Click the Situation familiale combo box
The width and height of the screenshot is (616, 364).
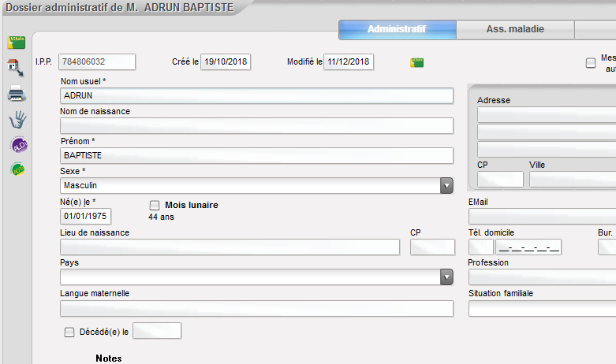[x=542, y=308]
